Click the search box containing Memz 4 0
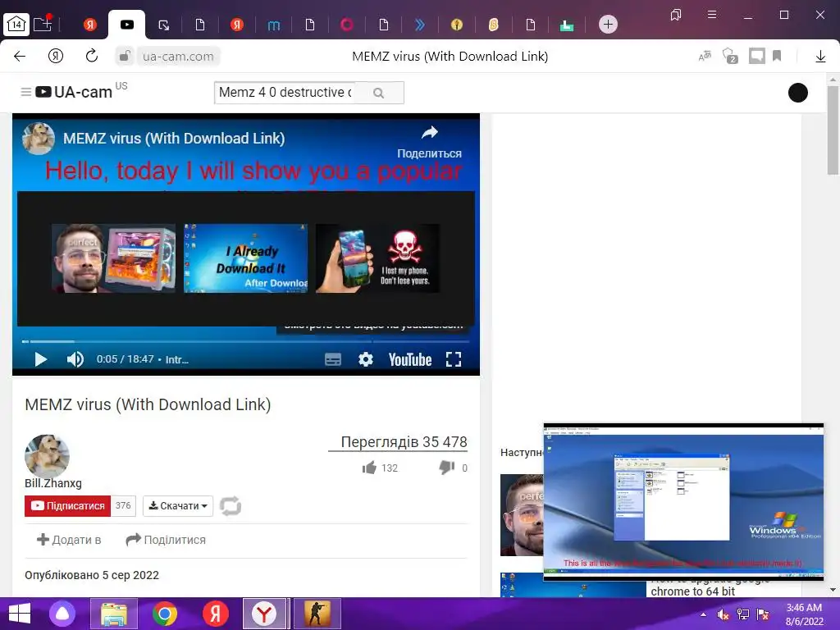Image resolution: width=840 pixels, height=630 pixels. click(x=284, y=92)
